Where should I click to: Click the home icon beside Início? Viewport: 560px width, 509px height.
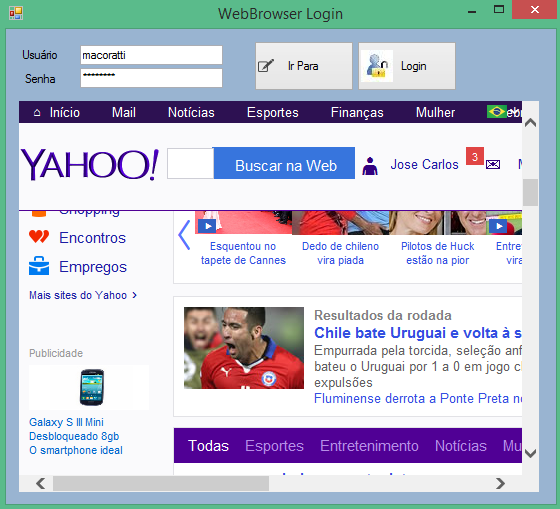pos(37,113)
